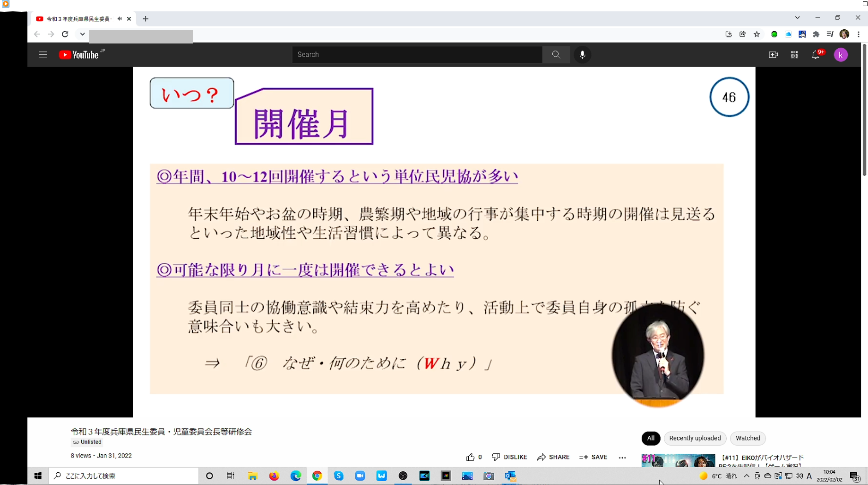Screen dimensions: 868x485
Task: Click the video title 令和３年度兵庫県民生委員
Action: (161, 432)
